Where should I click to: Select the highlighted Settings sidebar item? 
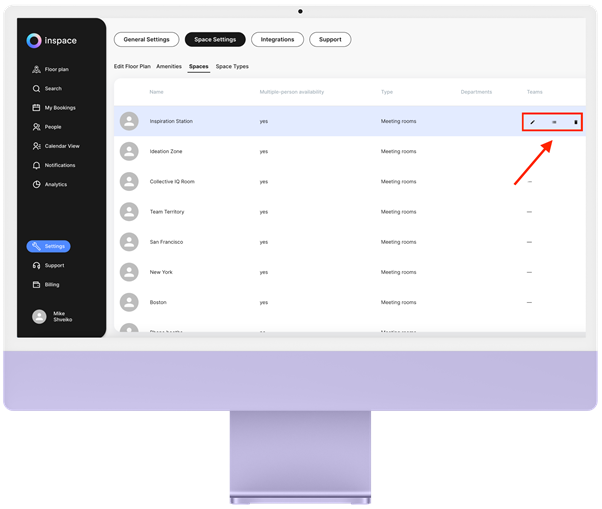click(x=48, y=246)
